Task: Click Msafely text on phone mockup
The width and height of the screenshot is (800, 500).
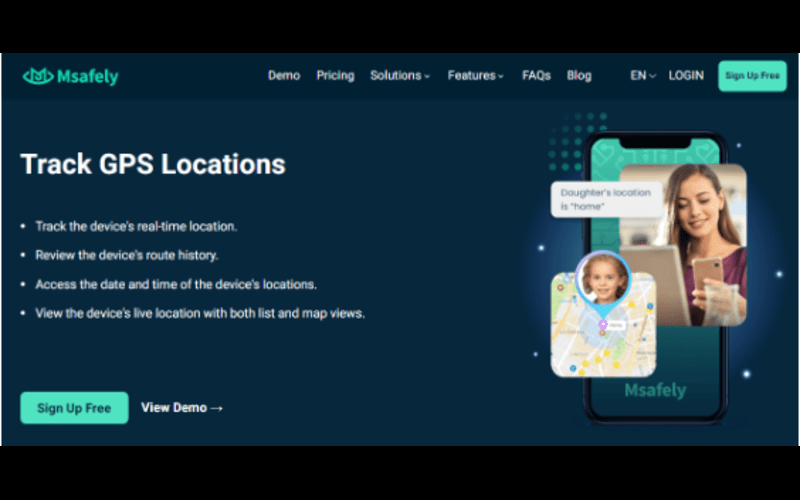Action: pyautogui.click(x=655, y=390)
